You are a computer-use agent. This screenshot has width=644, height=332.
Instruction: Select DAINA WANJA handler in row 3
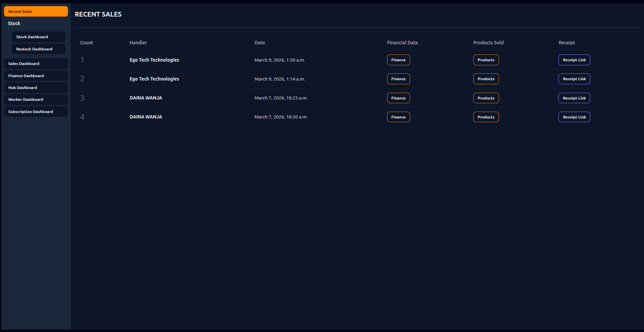[x=146, y=98]
